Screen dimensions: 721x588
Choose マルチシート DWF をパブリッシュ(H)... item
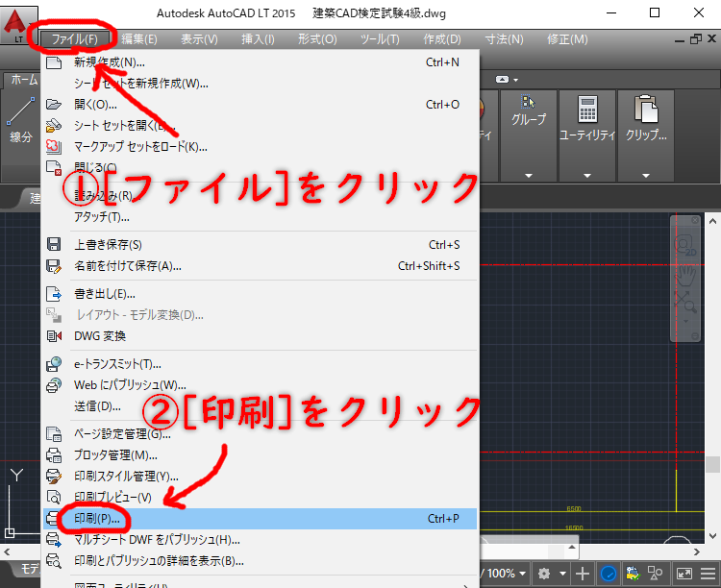click(x=260, y=539)
